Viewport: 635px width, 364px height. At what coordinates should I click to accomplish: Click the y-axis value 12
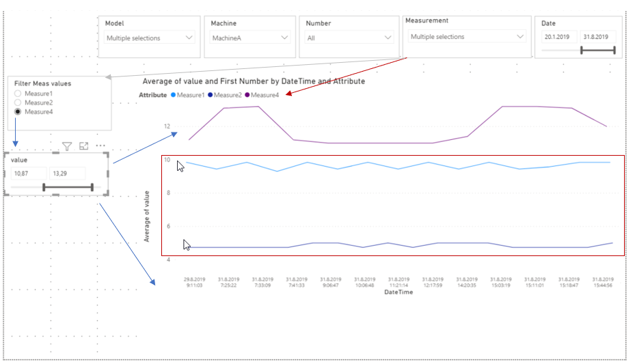pyautogui.click(x=167, y=126)
